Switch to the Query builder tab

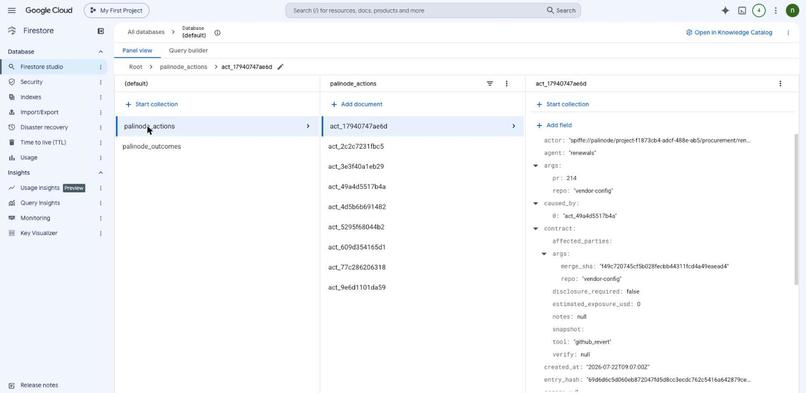(x=188, y=50)
